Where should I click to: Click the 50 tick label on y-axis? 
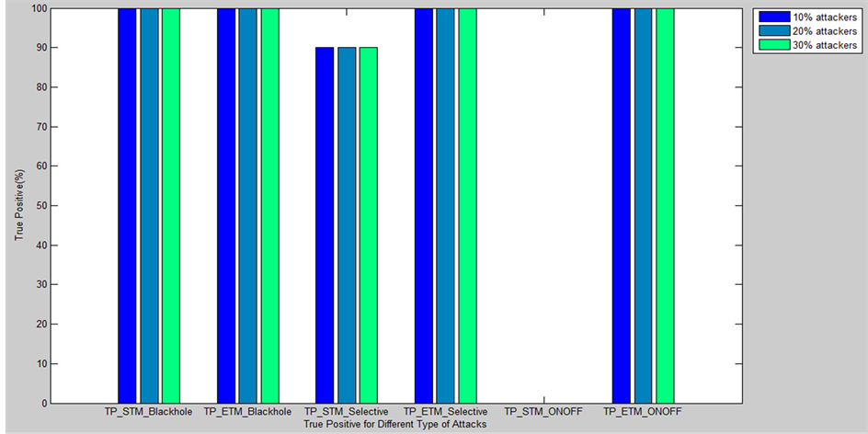(x=39, y=206)
